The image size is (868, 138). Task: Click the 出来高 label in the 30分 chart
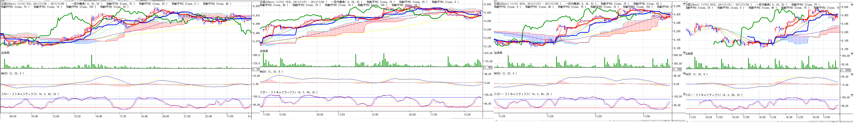point(498,53)
